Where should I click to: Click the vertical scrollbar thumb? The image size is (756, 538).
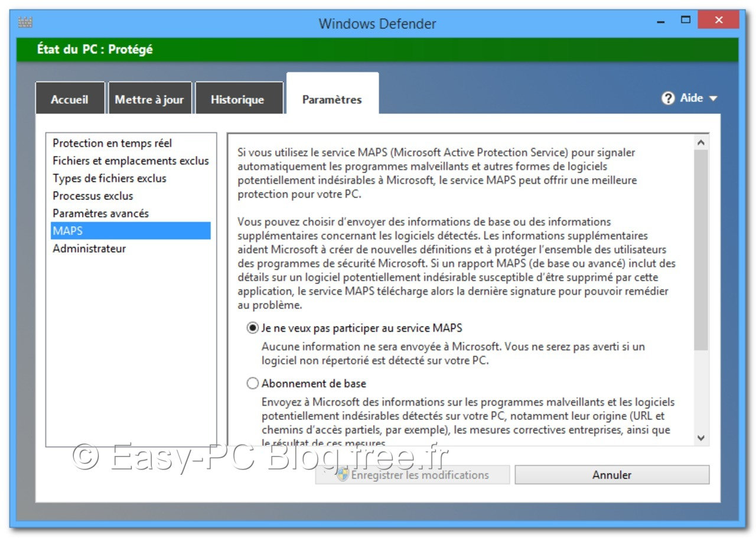[701, 250]
